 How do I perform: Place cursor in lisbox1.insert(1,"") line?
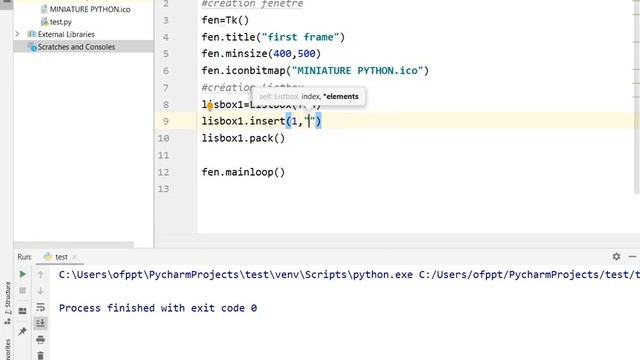(x=261, y=121)
